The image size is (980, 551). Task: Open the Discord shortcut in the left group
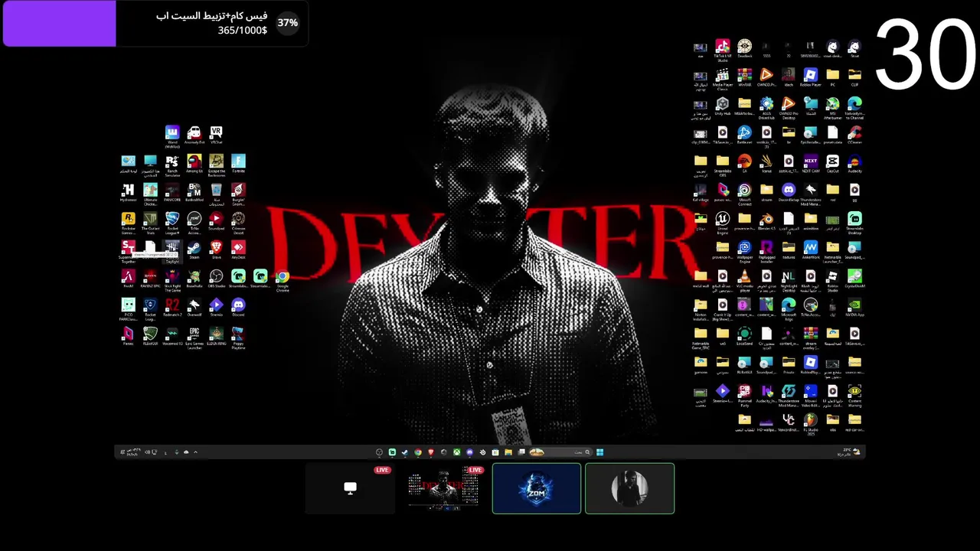pos(238,308)
